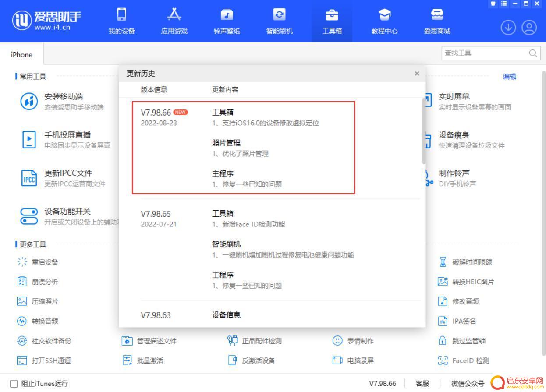Screen dimensions: 546x392
Task: Open 实时屏幕 tool
Action: pyautogui.click(x=468, y=101)
